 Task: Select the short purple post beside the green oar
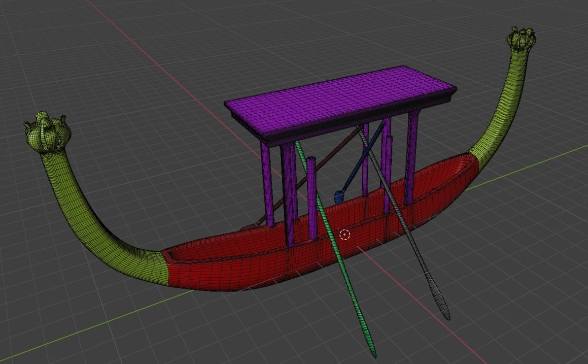(x=312, y=198)
